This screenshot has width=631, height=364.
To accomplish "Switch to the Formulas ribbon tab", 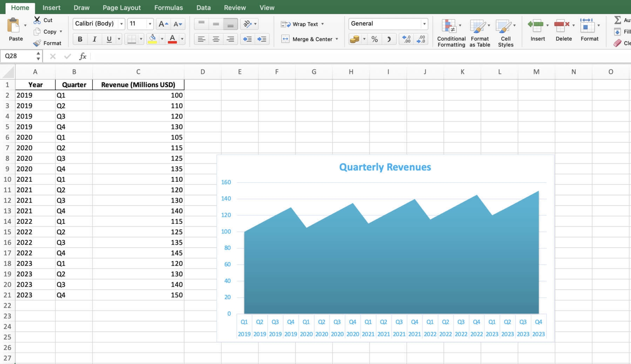I will pos(168,7).
